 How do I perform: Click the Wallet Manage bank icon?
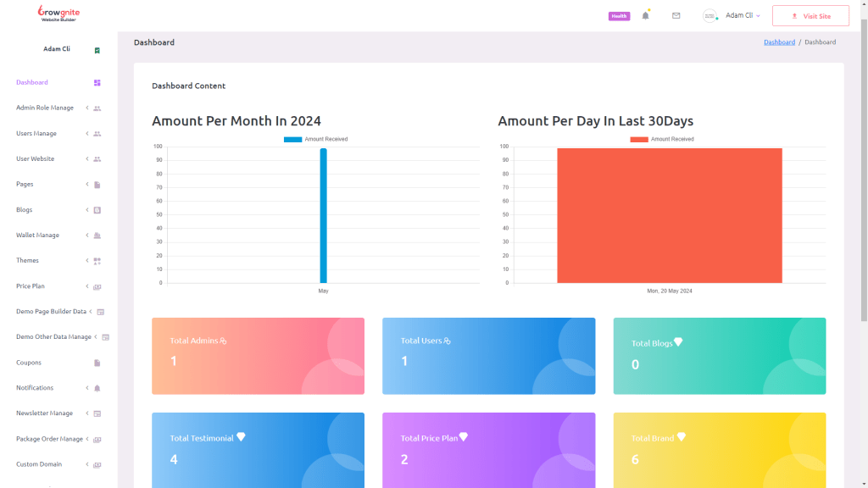coord(97,236)
